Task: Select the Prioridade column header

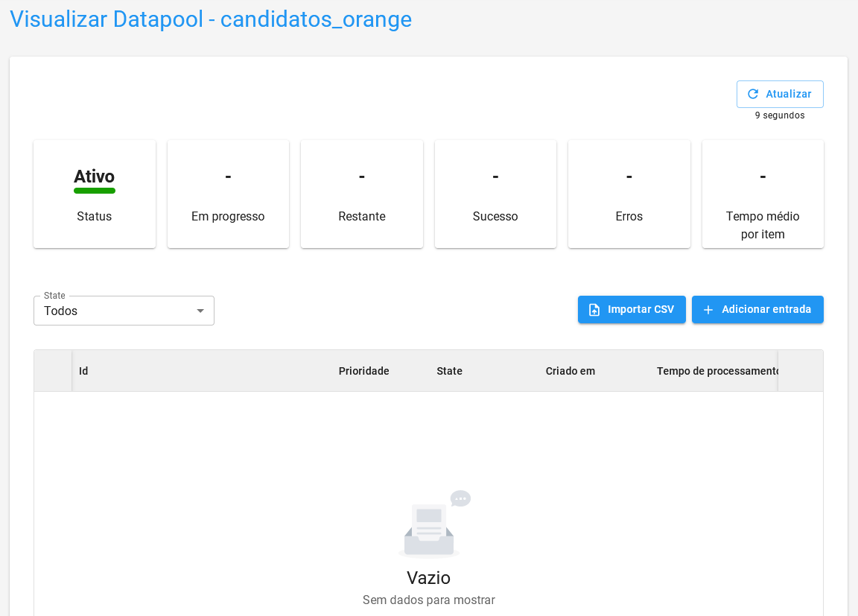Action: point(363,370)
